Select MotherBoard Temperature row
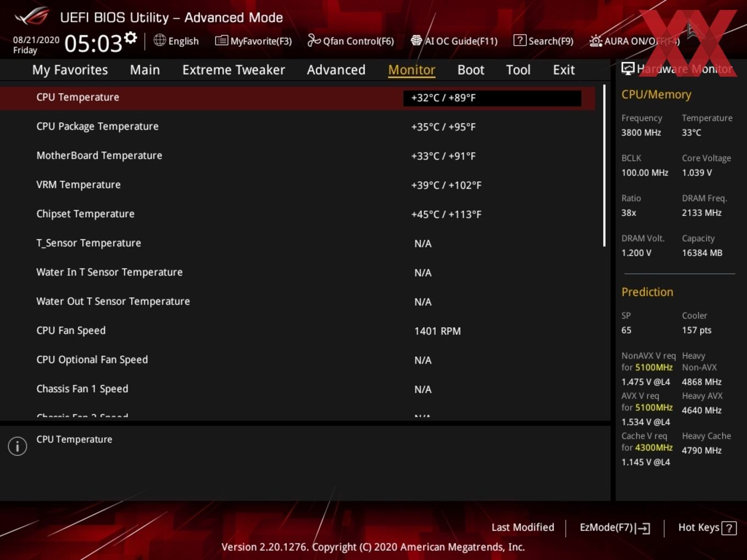The image size is (747, 560). pos(298,155)
